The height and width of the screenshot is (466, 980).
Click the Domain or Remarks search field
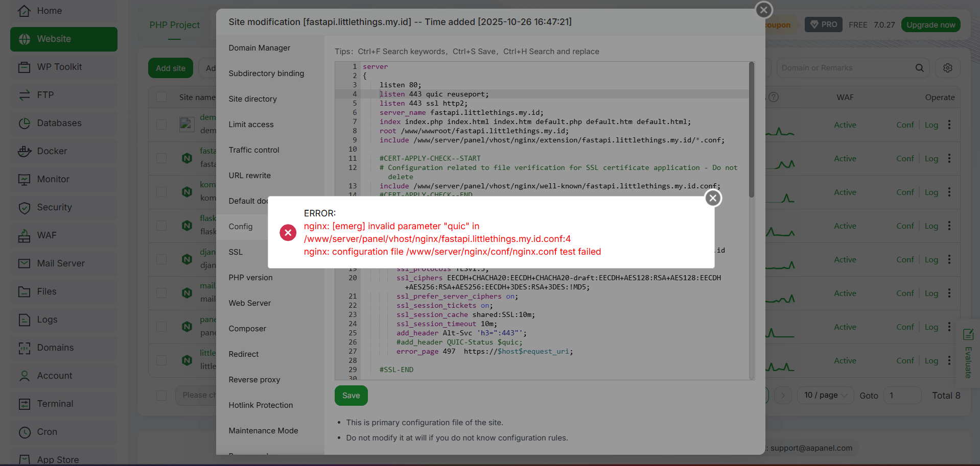tap(846, 68)
